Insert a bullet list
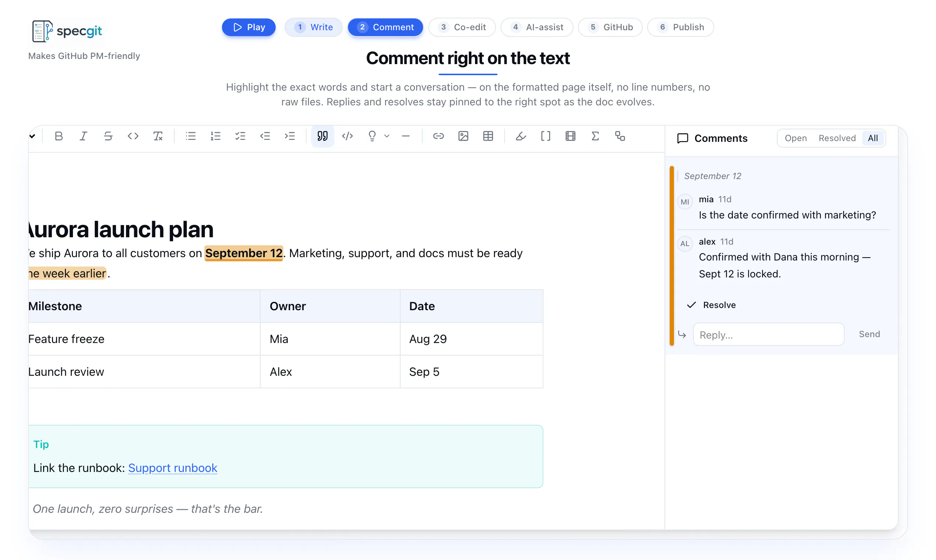 [x=191, y=136]
